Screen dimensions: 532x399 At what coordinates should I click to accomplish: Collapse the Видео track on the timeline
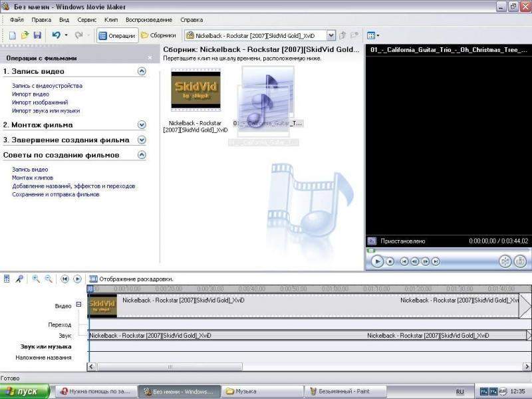pyautogui.click(x=79, y=305)
